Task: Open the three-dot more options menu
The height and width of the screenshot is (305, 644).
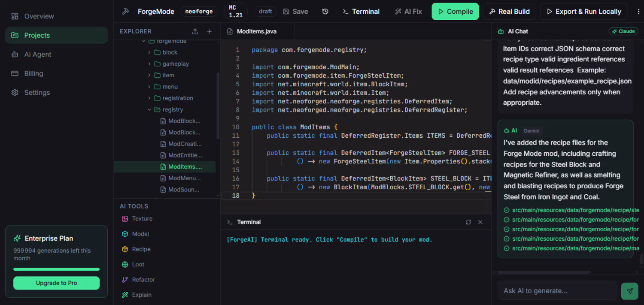Action: tap(639, 12)
